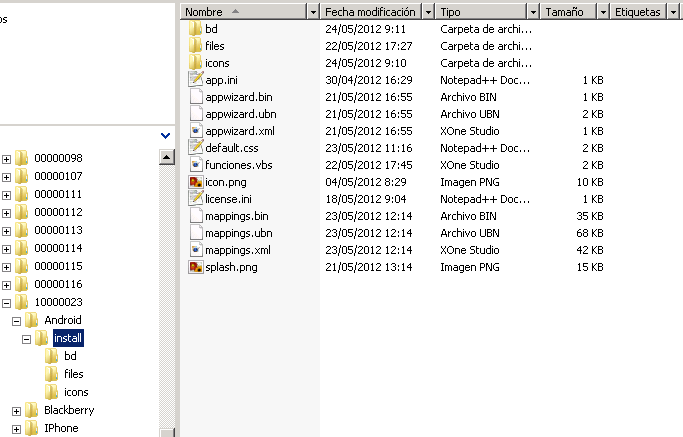Click the file name default.css
Image resolution: width=683 pixels, height=437 pixels.
[x=232, y=148]
